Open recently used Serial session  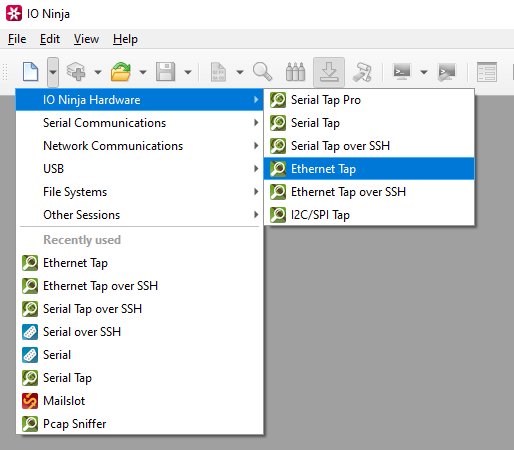pyautogui.click(x=139, y=355)
